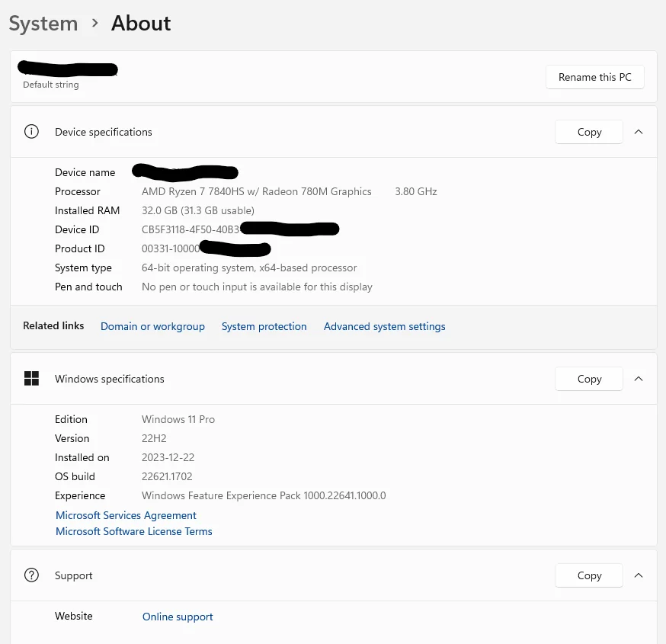Image resolution: width=666 pixels, height=644 pixels.
Task: Click the Device specifications heading
Action: point(103,132)
